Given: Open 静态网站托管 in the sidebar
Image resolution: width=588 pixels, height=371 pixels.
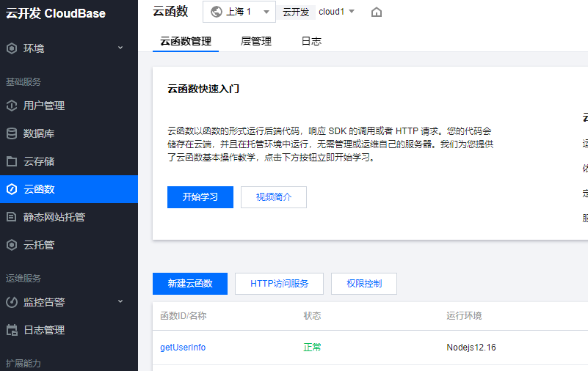Looking at the screenshot, I should (x=69, y=217).
